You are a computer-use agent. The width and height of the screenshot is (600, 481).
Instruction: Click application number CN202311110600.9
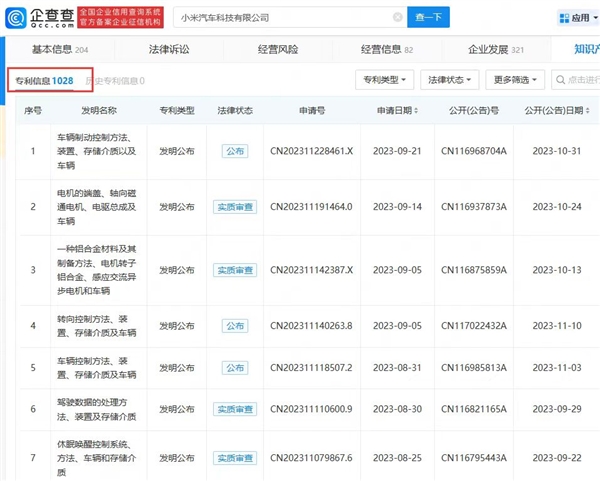point(311,409)
